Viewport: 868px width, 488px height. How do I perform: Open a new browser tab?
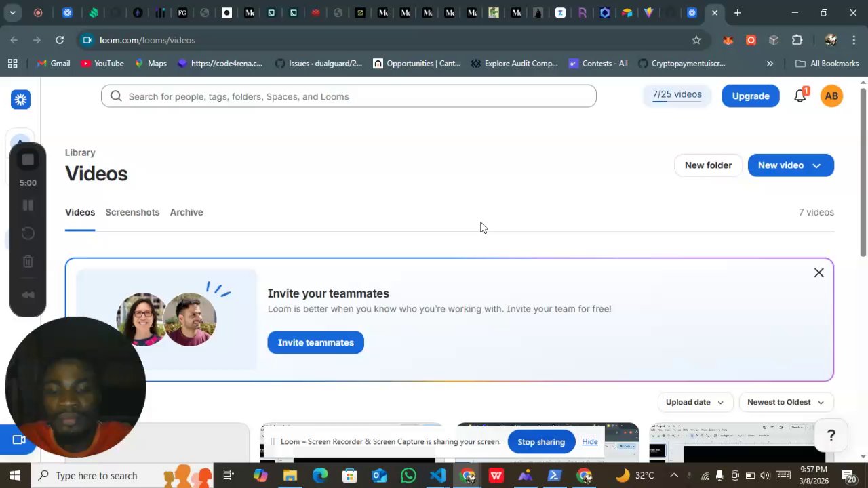coord(737,12)
